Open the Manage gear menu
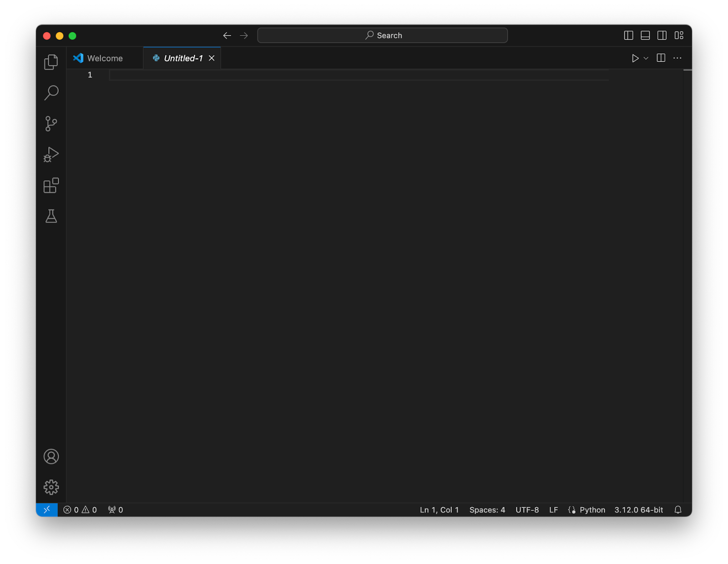The height and width of the screenshot is (564, 728). [x=51, y=487]
